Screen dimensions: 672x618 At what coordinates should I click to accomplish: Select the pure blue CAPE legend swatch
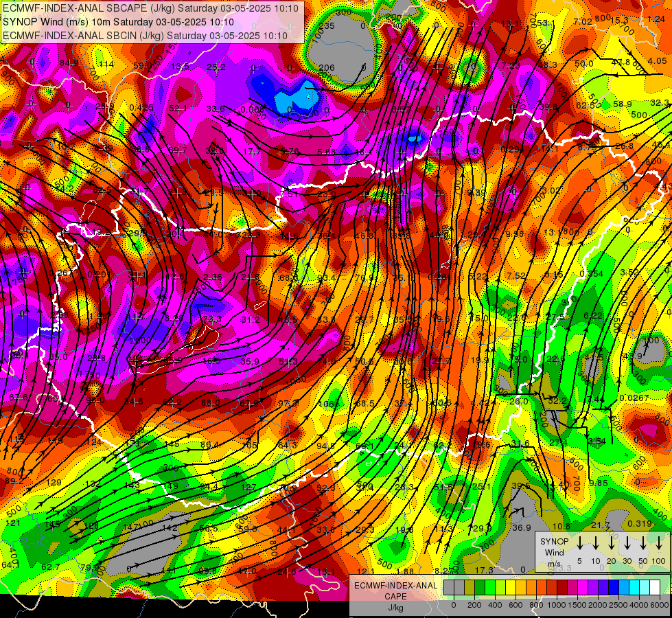point(613,588)
